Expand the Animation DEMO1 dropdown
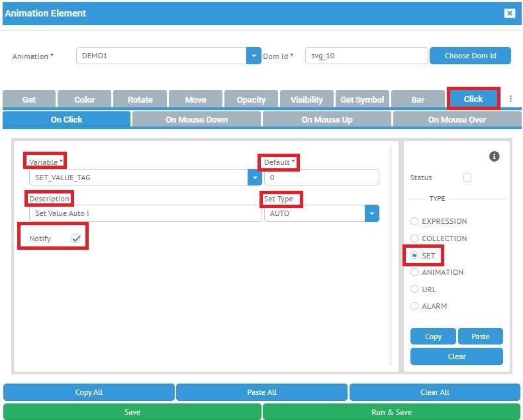523x420 pixels. click(254, 56)
